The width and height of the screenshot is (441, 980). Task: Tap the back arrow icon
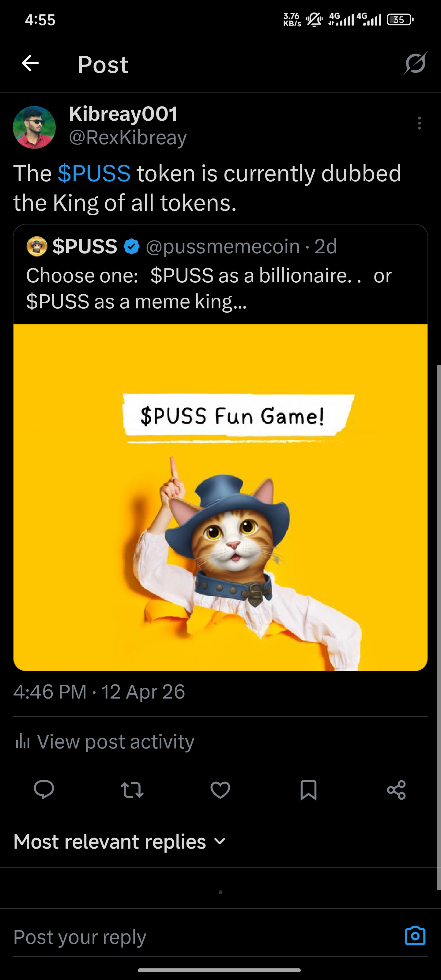30,63
